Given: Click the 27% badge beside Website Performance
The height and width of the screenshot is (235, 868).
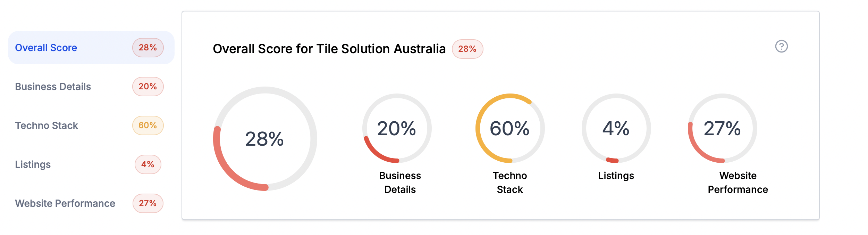Looking at the screenshot, I should pyautogui.click(x=148, y=203).
